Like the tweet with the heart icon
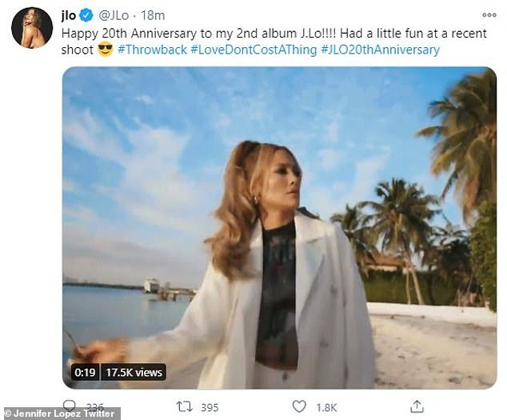The height and width of the screenshot is (420, 507). (300, 407)
